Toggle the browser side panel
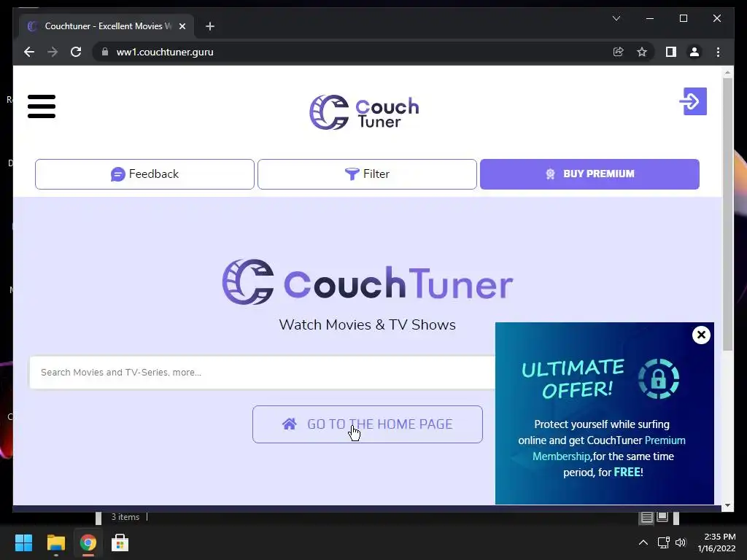The width and height of the screenshot is (747, 560). point(671,52)
